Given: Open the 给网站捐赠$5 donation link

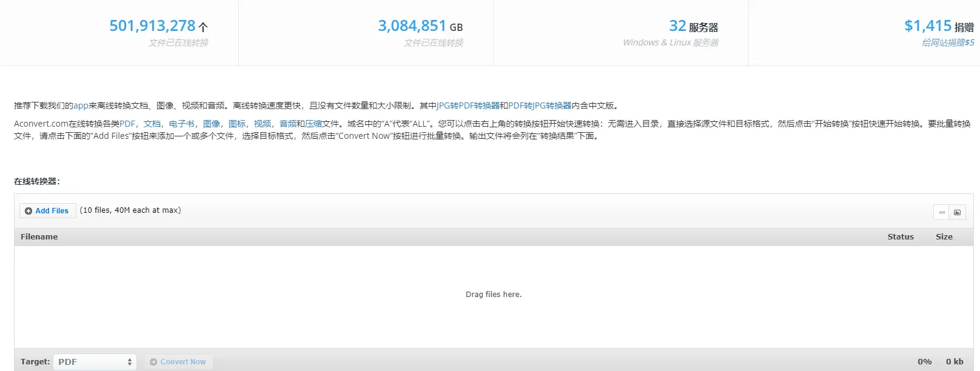Looking at the screenshot, I should 947,42.
